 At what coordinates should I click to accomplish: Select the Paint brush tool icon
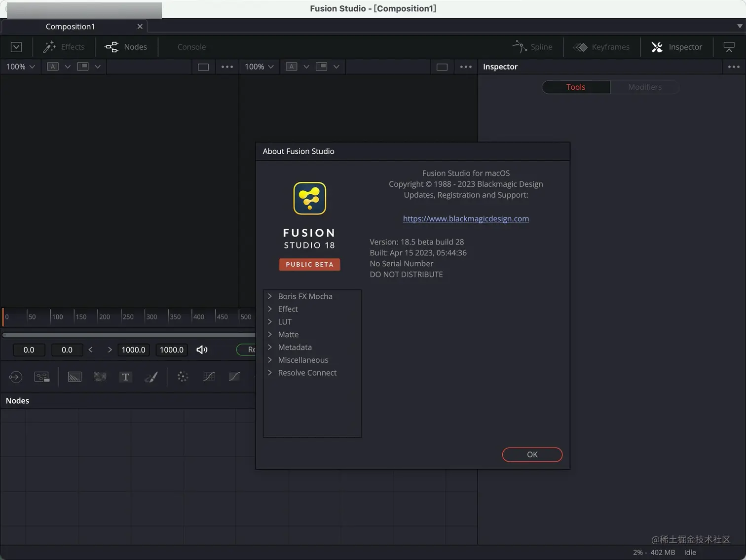[151, 377]
